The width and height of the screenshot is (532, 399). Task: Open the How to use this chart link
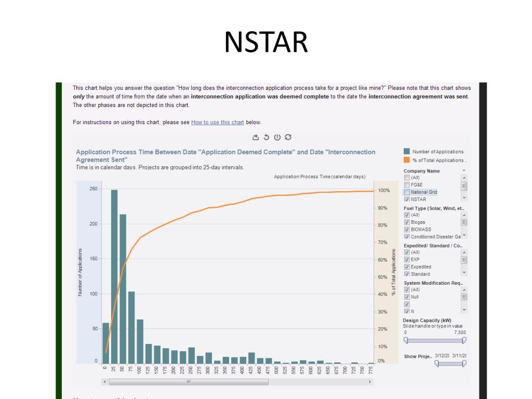pyautogui.click(x=218, y=122)
